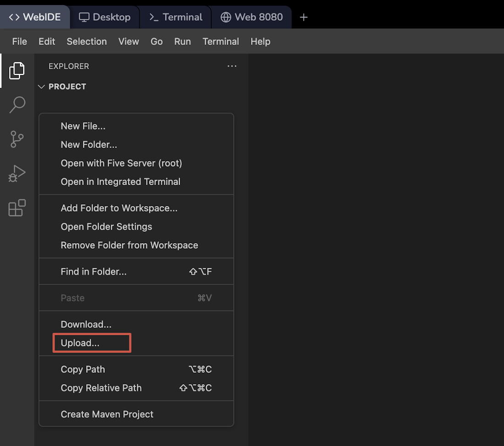The image size is (504, 446).
Task: Switch to the Desktop tab
Action: click(104, 16)
